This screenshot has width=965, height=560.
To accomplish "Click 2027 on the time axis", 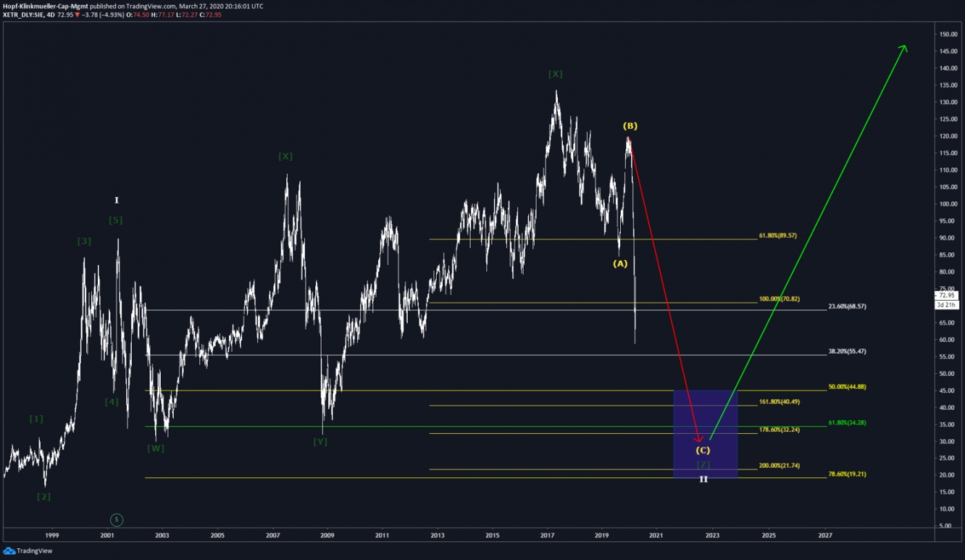I will click(x=824, y=535).
